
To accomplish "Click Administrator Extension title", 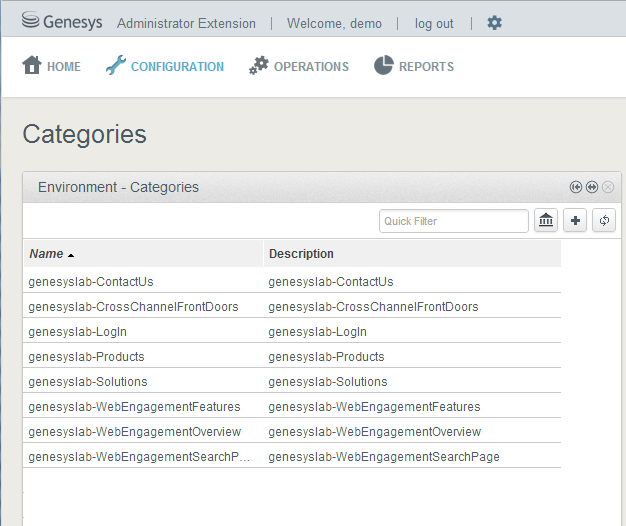I will tap(186, 24).
